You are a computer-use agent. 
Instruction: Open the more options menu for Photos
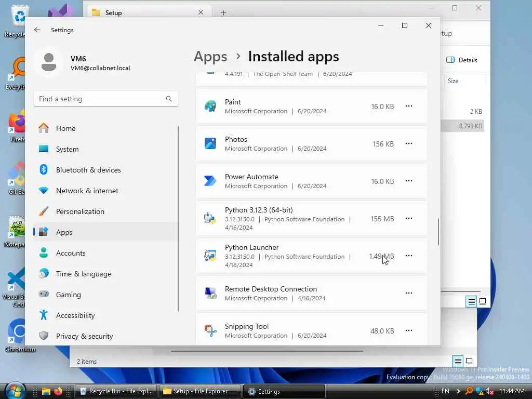pos(409,143)
